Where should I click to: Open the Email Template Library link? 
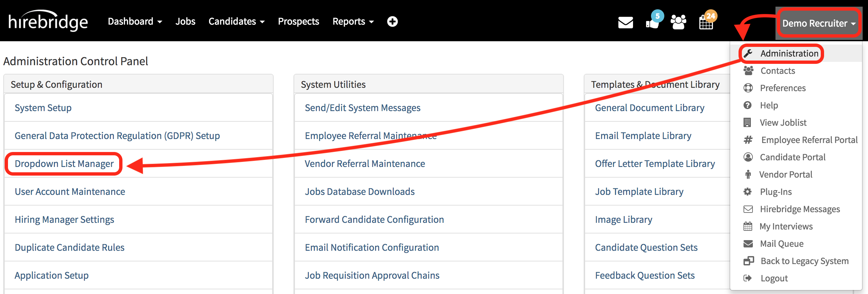643,136
